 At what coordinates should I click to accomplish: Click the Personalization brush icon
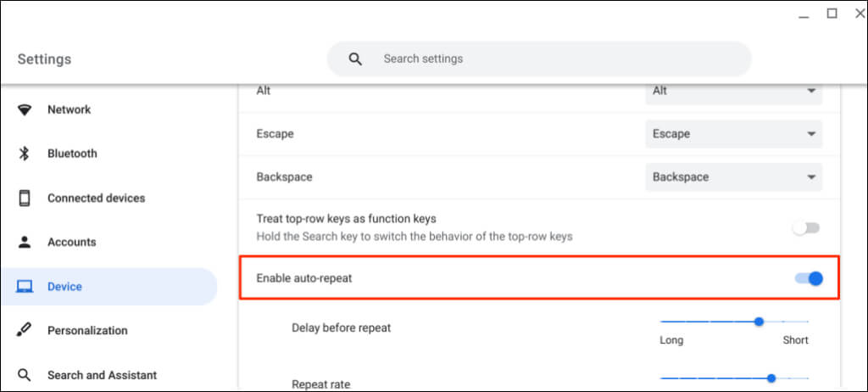25,331
